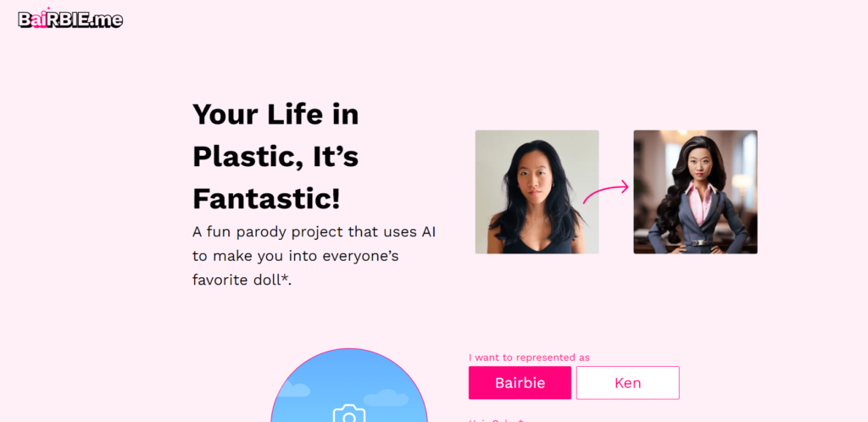Click the "favorite doll*" footnote text

[x=242, y=280]
